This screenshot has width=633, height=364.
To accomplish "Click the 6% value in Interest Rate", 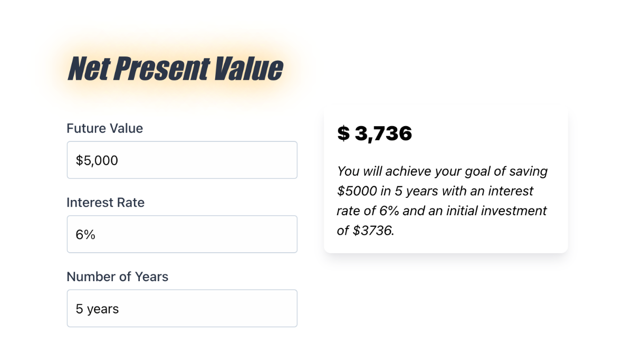I will tap(85, 235).
